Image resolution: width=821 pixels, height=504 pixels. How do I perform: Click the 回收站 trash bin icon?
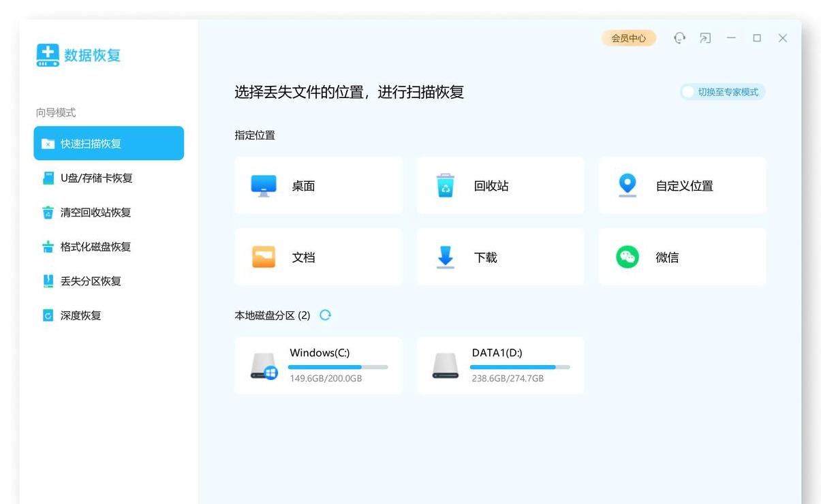pos(446,186)
